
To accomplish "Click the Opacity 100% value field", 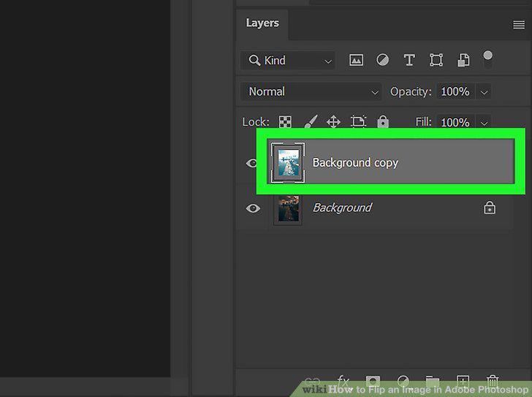I will pos(456,91).
